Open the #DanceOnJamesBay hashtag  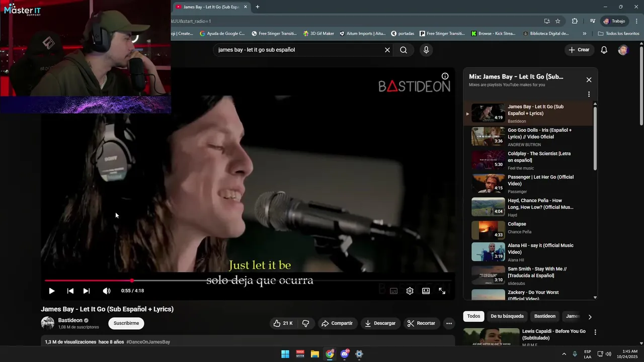tap(148, 342)
